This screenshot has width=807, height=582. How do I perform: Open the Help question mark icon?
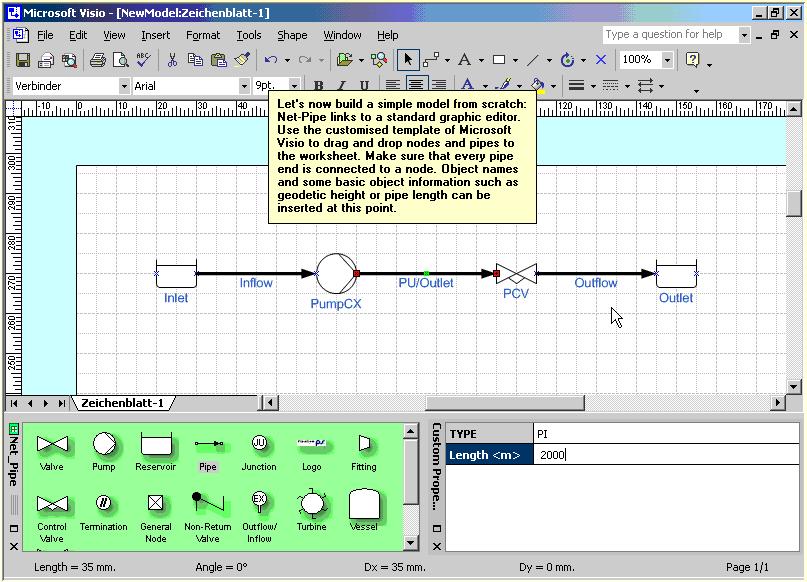click(693, 60)
